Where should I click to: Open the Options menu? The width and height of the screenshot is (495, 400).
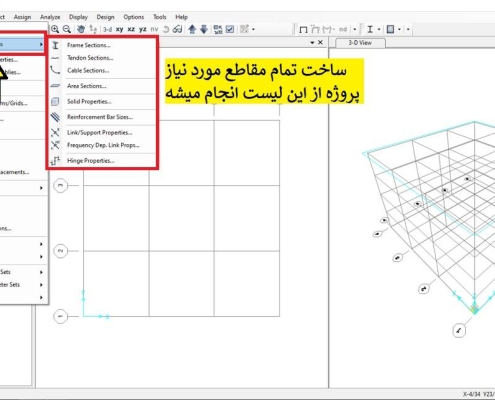coord(134,17)
